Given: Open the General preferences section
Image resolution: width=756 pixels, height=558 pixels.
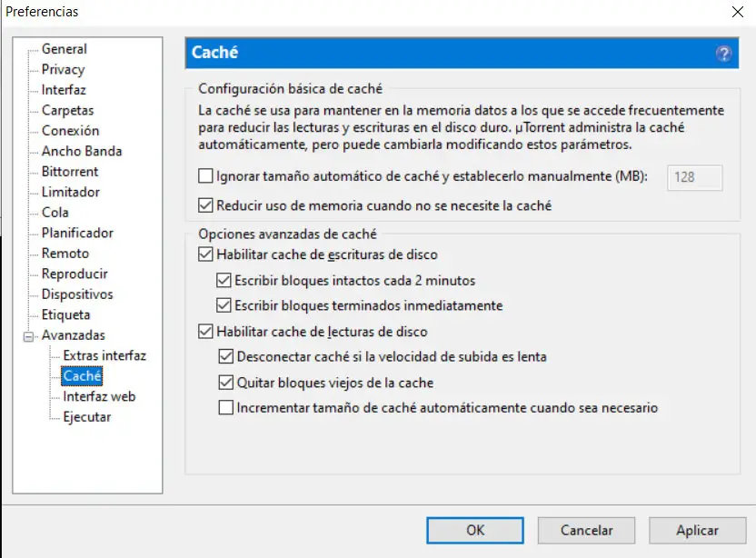Looking at the screenshot, I should point(64,49).
